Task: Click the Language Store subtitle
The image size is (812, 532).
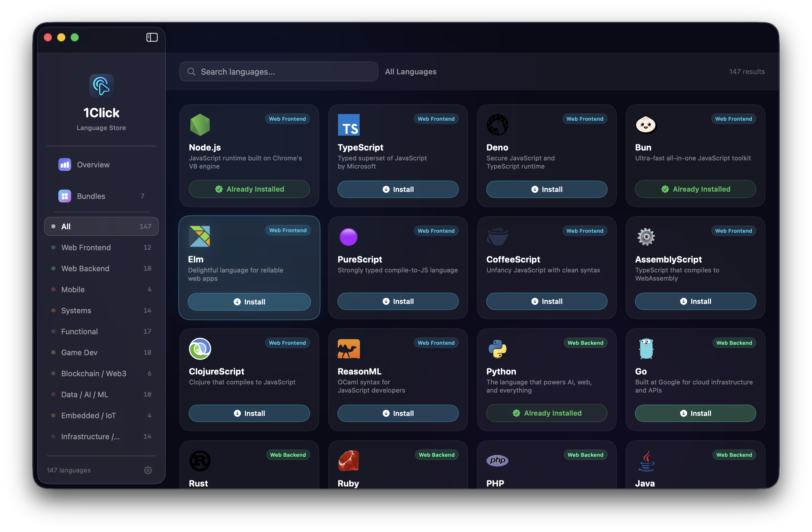Action: (x=101, y=128)
